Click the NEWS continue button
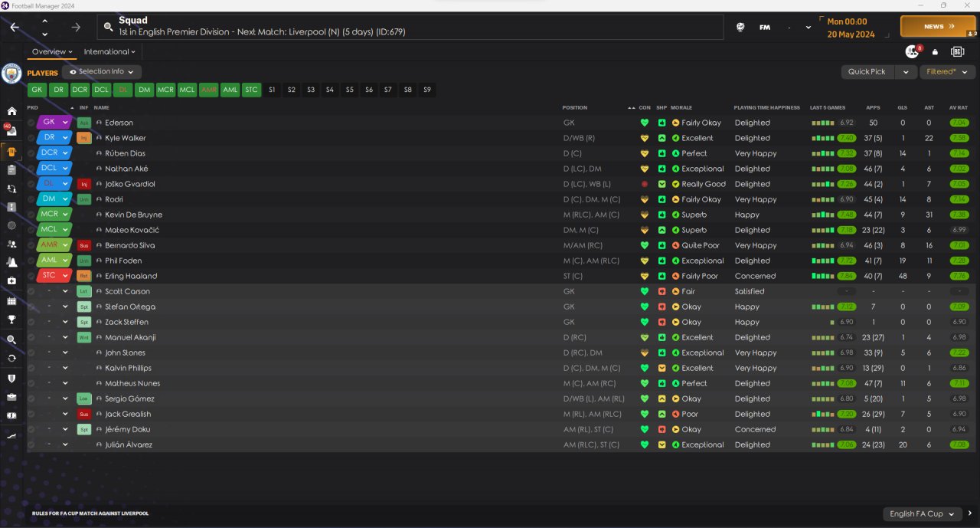Screen dimensions: 980x528 938,26
